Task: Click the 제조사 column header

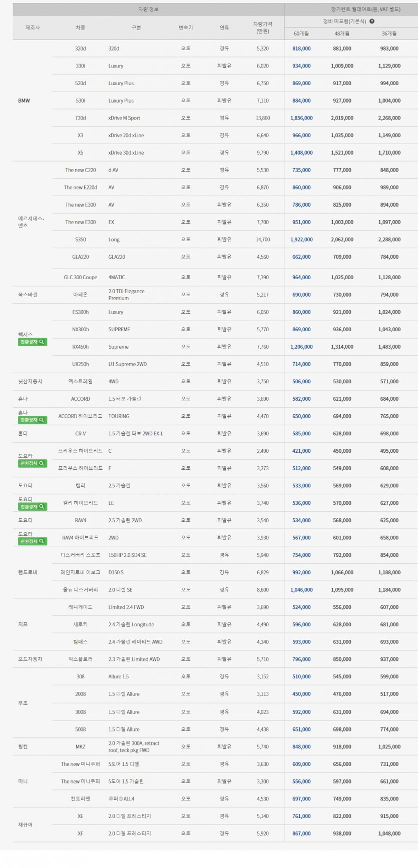Action: [x=33, y=28]
